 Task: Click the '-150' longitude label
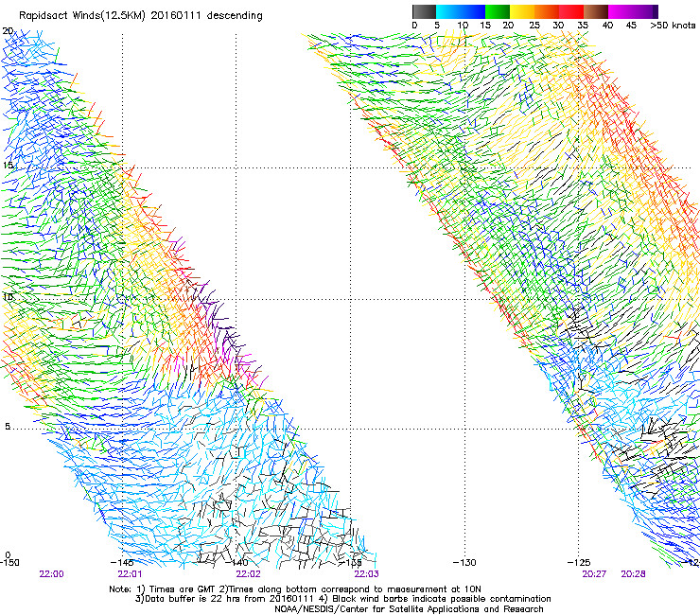coord(9,562)
